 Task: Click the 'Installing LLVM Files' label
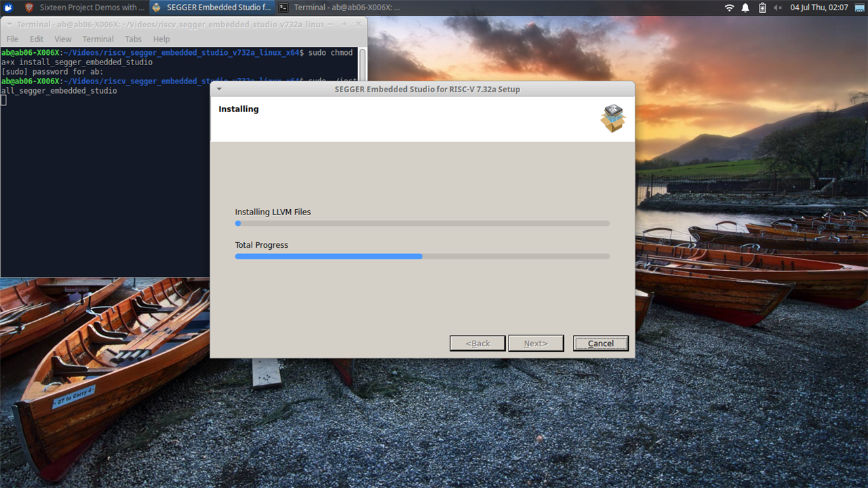pos(273,212)
